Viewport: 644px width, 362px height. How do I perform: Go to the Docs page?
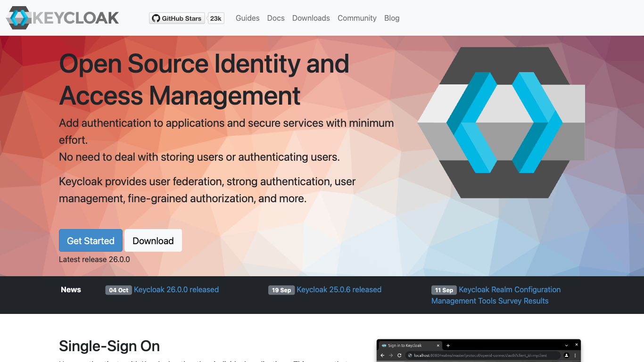[x=276, y=18]
